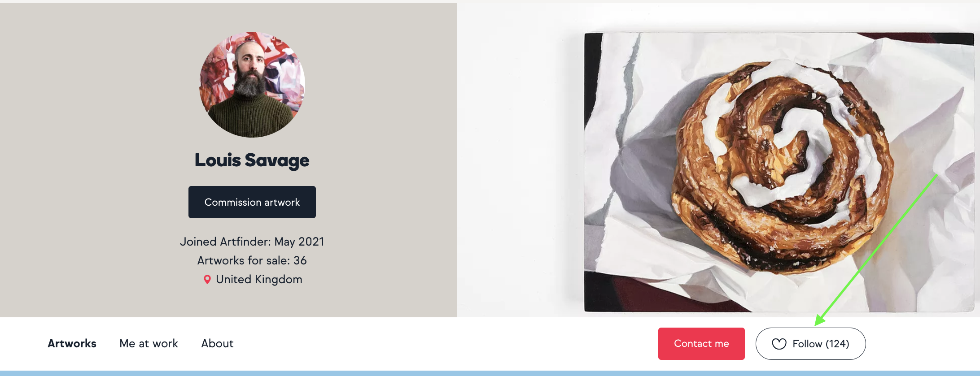Click Joined Artfinder: May 2021 text
The image size is (980, 376).
click(252, 242)
